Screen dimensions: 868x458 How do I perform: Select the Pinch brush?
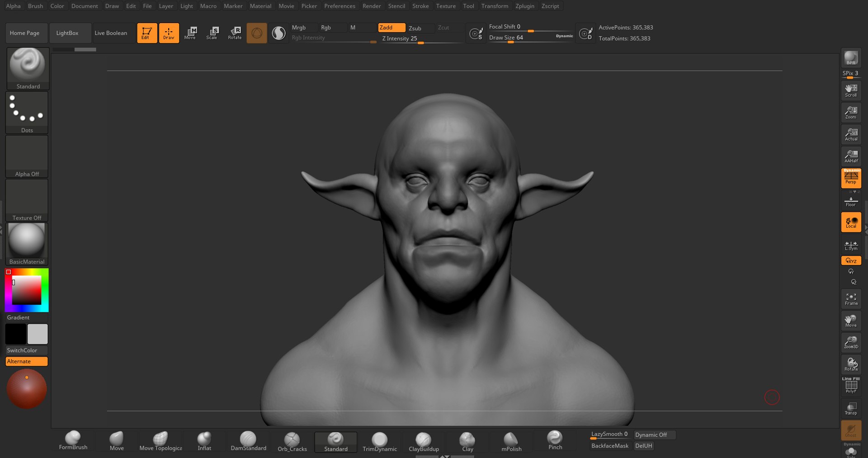[555, 441]
